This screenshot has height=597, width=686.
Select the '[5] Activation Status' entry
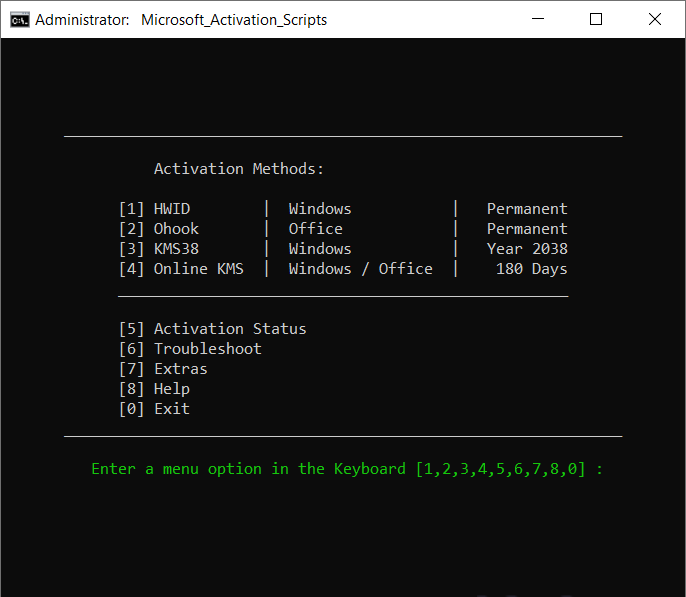(213, 329)
